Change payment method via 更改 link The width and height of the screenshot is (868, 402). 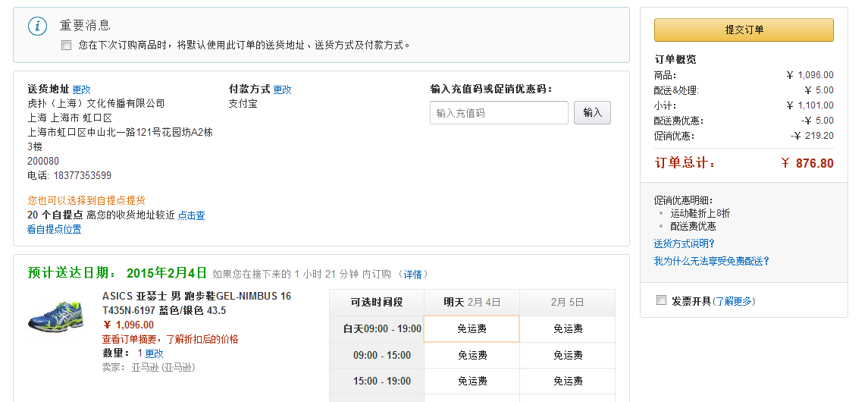pyautogui.click(x=282, y=90)
